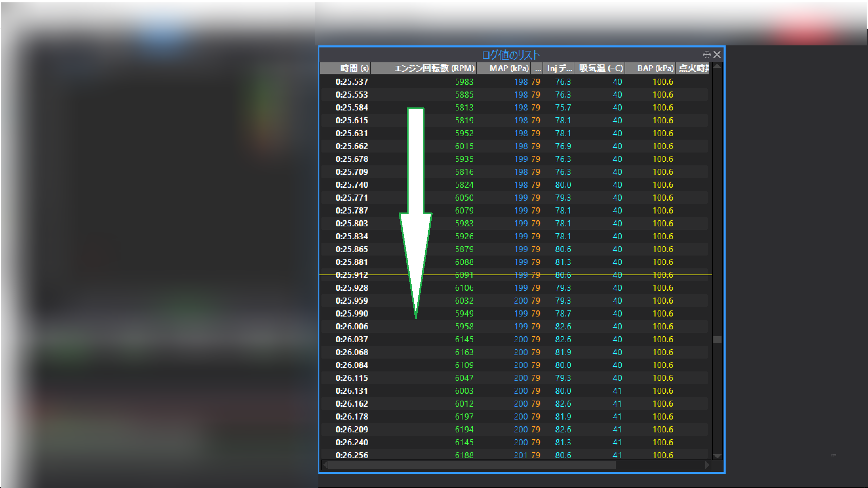Viewport: 868px width, 488px height.
Task: Click the vertical scrollbar thumb
Action: tap(717, 339)
